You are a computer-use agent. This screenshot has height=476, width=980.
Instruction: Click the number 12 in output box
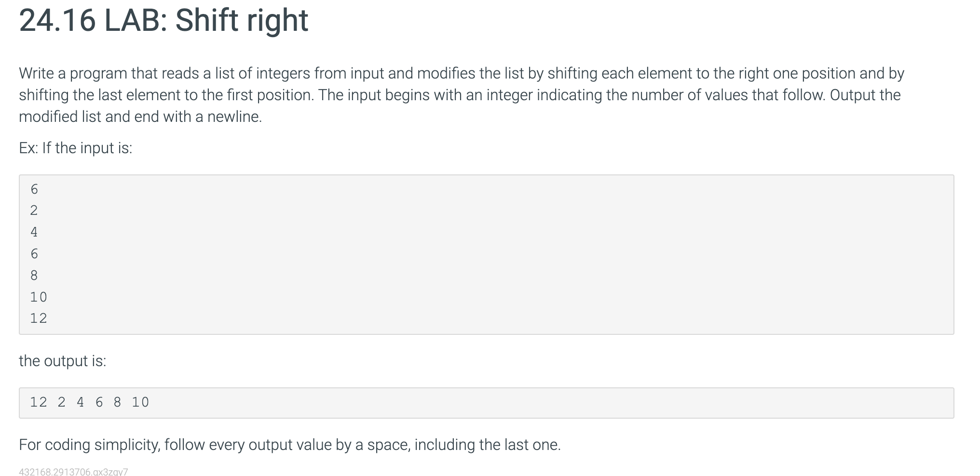(39, 402)
